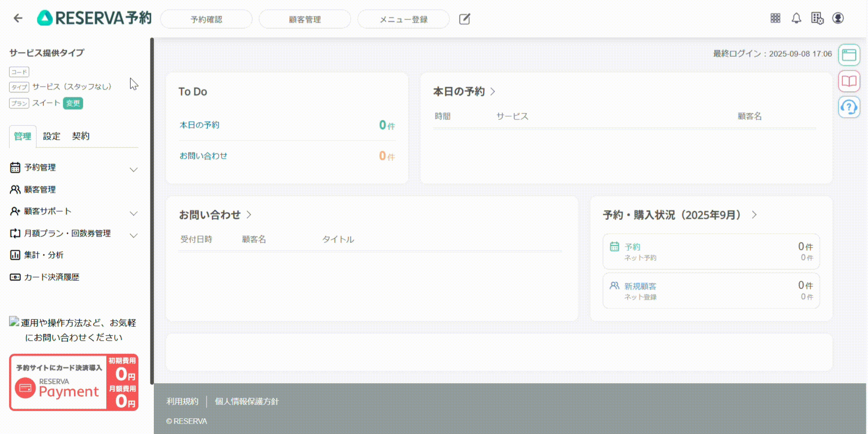The height and width of the screenshot is (434, 868).
Task: Open the 利用規約 footer link
Action: (182, 401)
